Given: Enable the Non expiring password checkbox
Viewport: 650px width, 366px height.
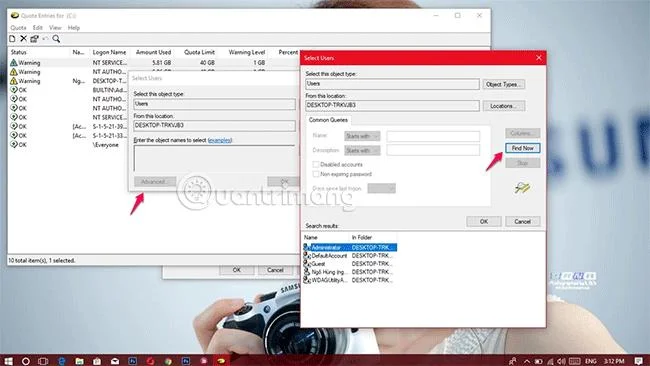Looking at the screenshot, I should pyautogui.click(x=316, y=174).
